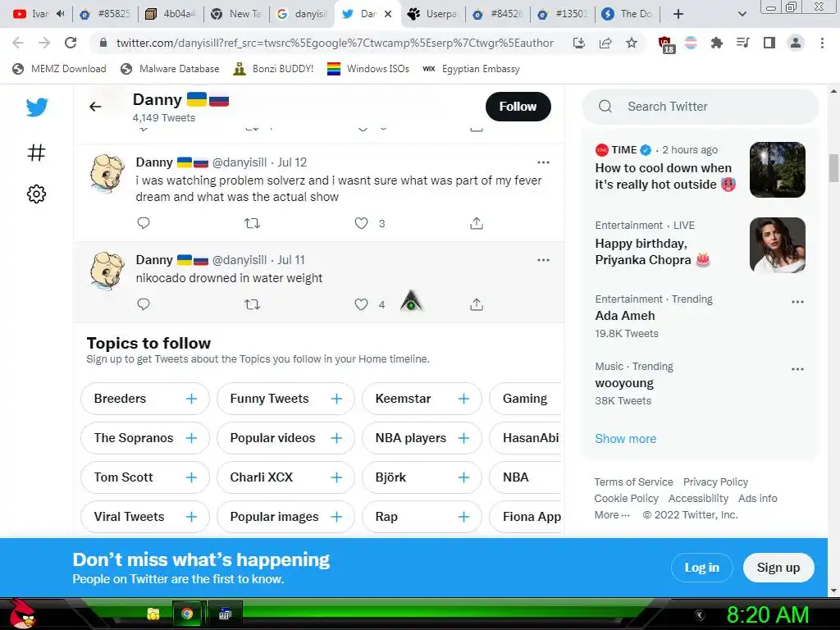
Task: Reply to the nikocado tweet
Action: (143, 304)
